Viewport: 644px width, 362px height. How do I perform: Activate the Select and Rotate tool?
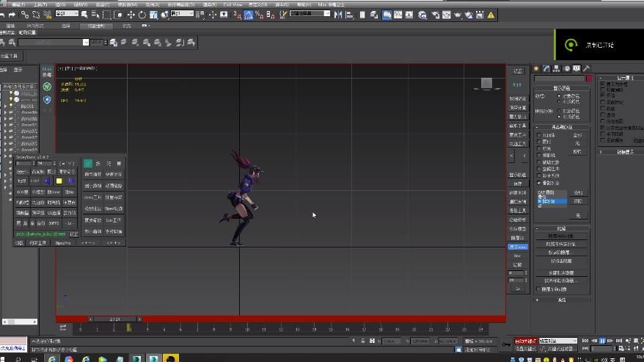[x=142, y=15]
